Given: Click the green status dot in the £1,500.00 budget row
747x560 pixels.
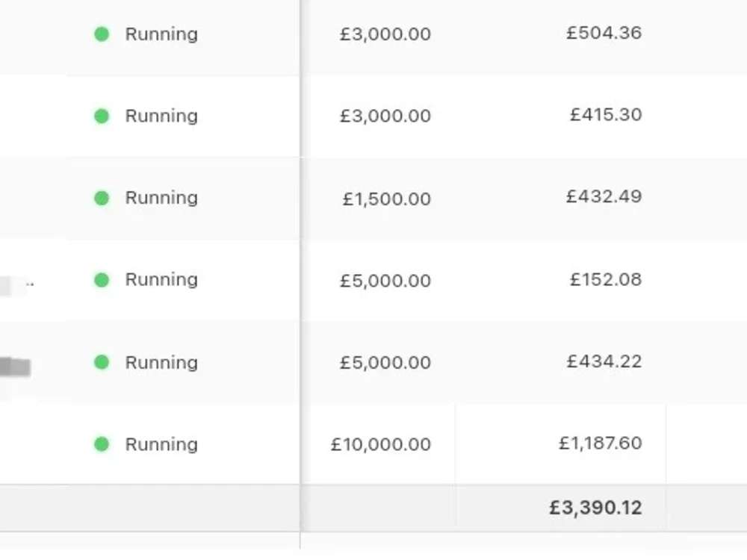Looking at the screenshot, I should pos(102,198).
